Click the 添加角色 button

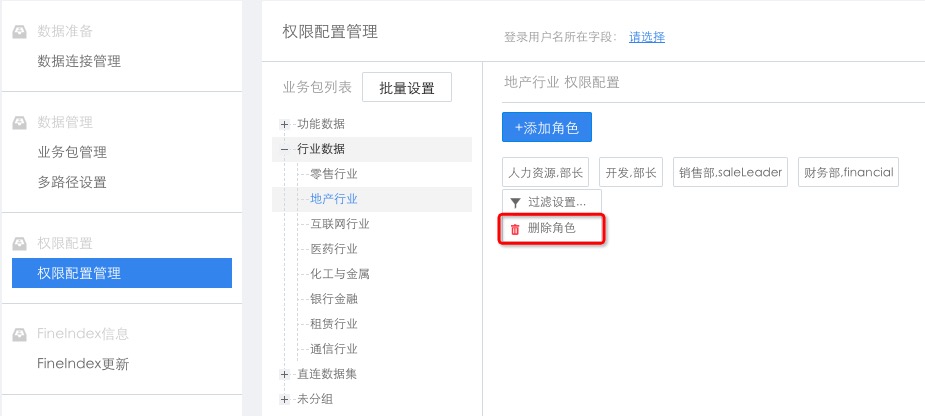[x=547, y=128]
